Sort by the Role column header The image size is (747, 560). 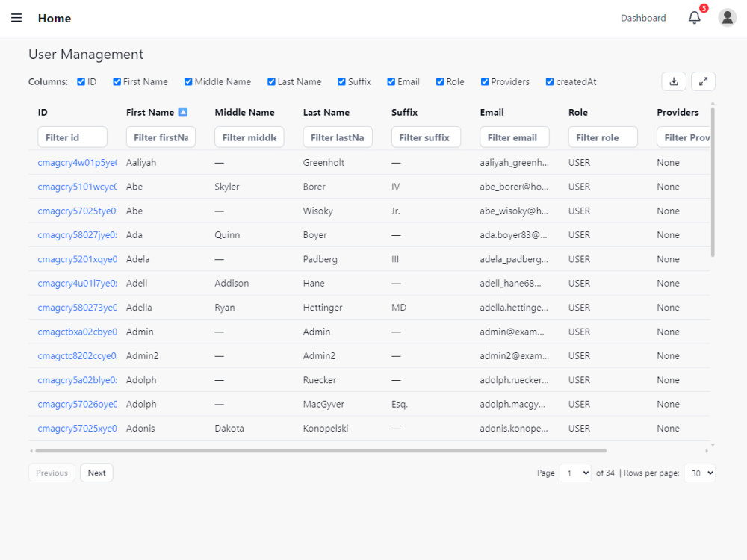(x=578, y=113)
